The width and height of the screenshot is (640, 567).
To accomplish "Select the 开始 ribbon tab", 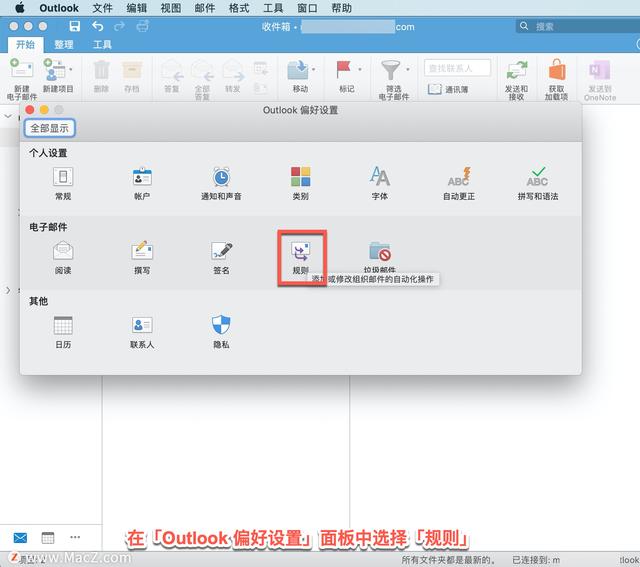I will [25, 44].
